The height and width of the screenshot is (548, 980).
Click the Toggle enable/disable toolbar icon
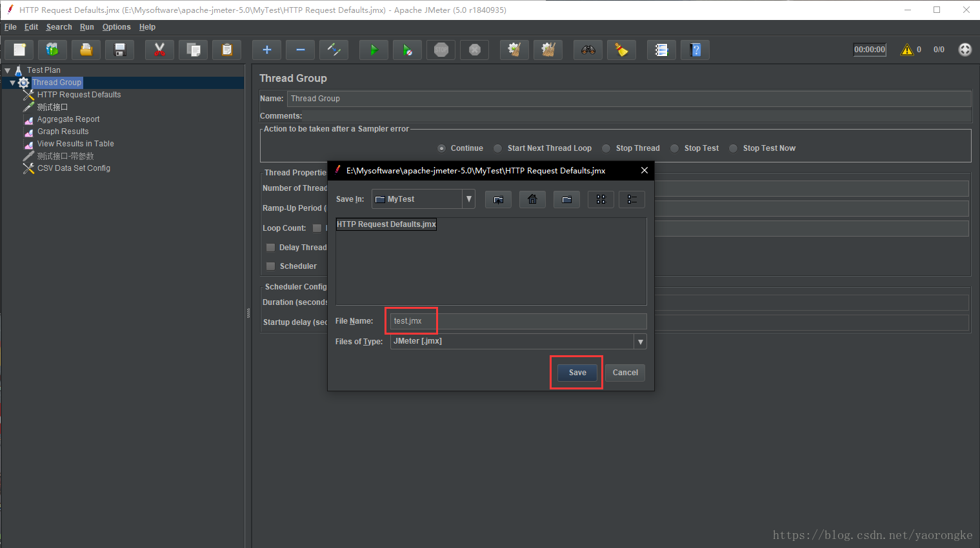click(334, 50)
